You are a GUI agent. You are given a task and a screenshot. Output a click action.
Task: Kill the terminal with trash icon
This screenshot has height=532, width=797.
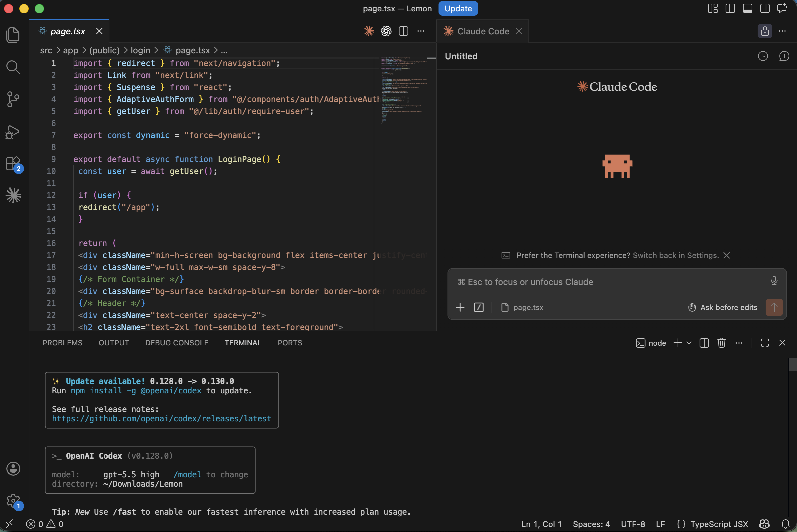click(721, 343)
